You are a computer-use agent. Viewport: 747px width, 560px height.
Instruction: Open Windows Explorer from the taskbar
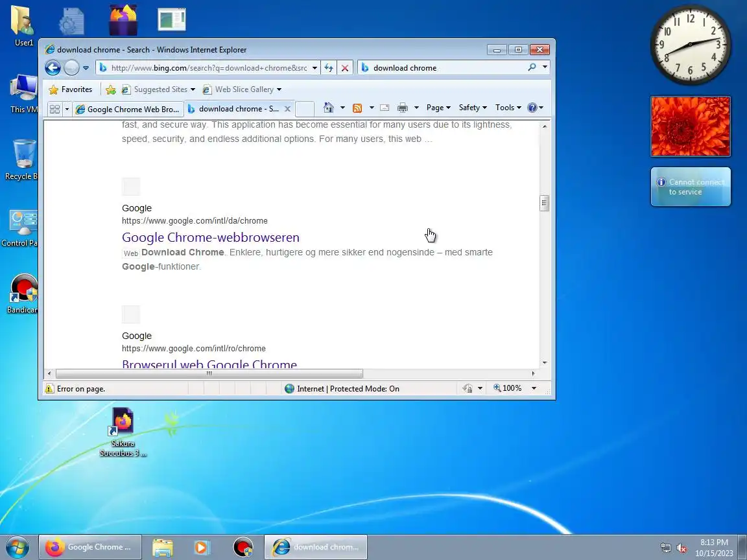(x=163, y=547)
